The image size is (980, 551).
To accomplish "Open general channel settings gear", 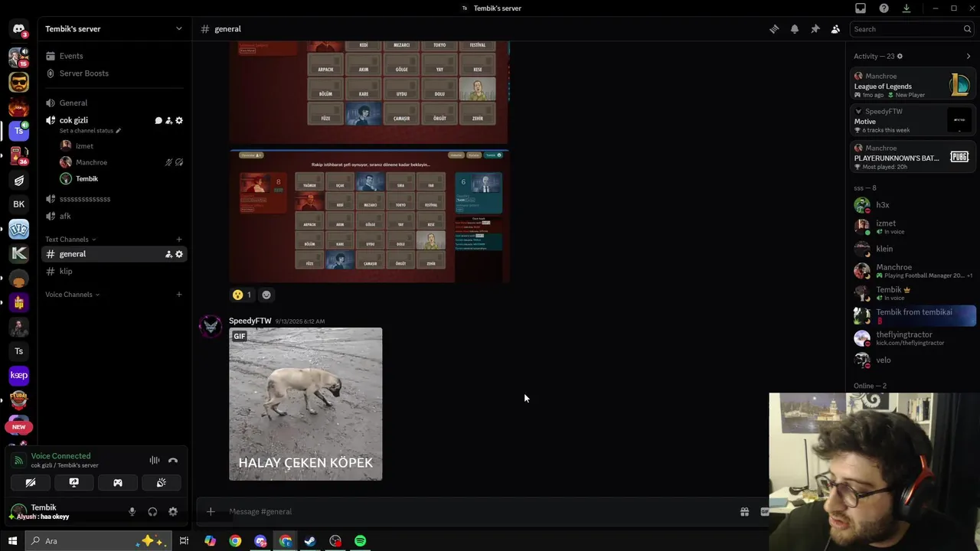I will (179, 254).
